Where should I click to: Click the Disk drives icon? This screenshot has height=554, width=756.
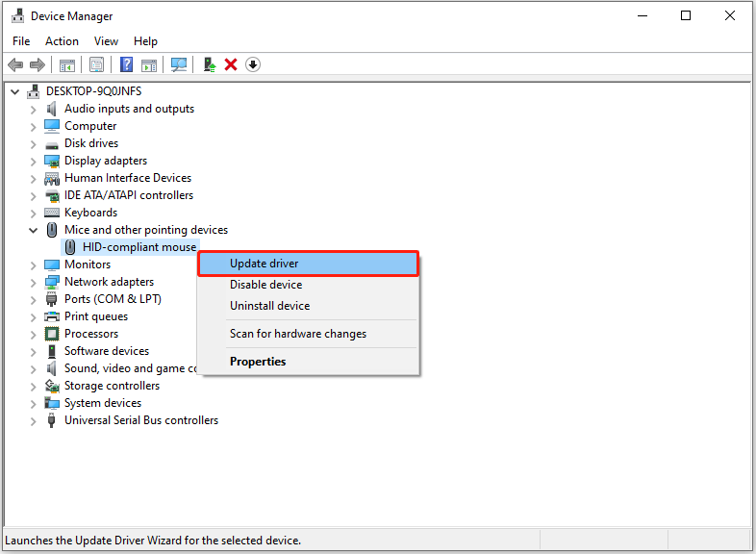pyautogui.click(x=52, y=144)
